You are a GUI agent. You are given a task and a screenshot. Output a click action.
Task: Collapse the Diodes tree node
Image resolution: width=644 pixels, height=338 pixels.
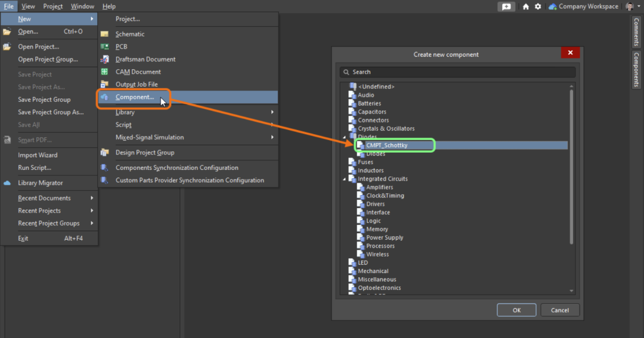(x=344, y=137)
